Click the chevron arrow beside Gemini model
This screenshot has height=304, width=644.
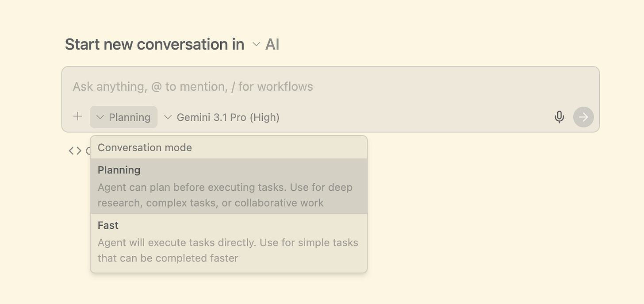tap(168, 117)
